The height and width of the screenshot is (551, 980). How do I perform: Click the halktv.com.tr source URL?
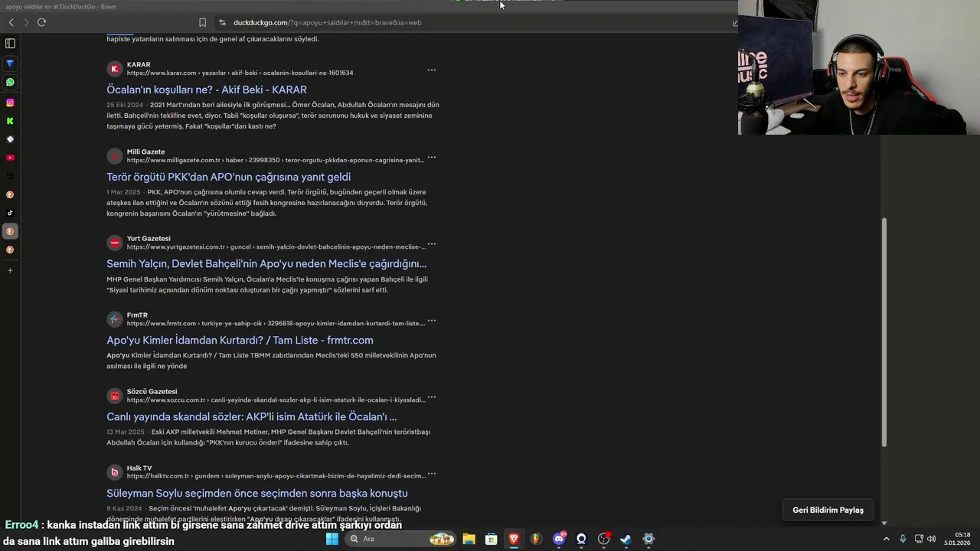coord(276,476)
